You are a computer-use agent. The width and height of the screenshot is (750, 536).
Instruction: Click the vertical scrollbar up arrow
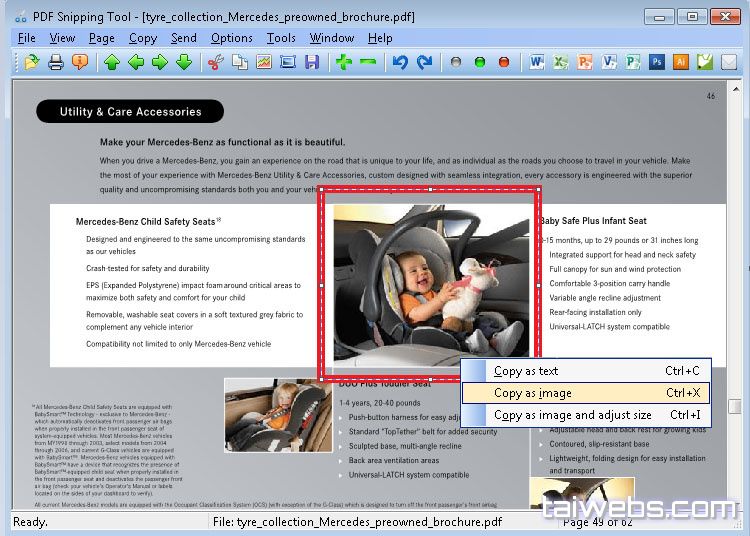[x=736, y=89]
